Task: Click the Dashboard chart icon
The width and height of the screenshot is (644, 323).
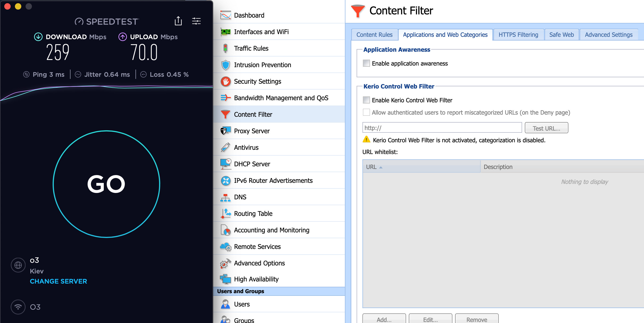Action: 225,15
